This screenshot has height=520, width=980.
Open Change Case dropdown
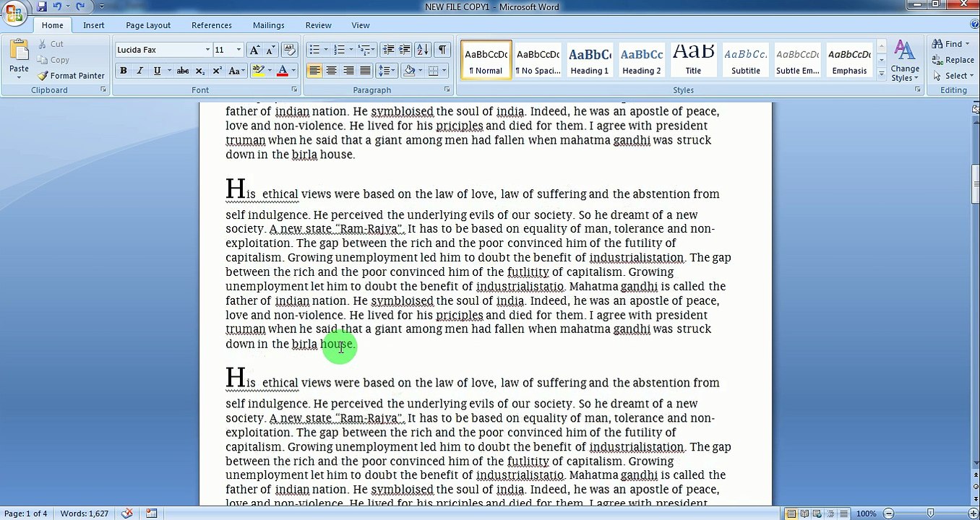tap(236, 71)
